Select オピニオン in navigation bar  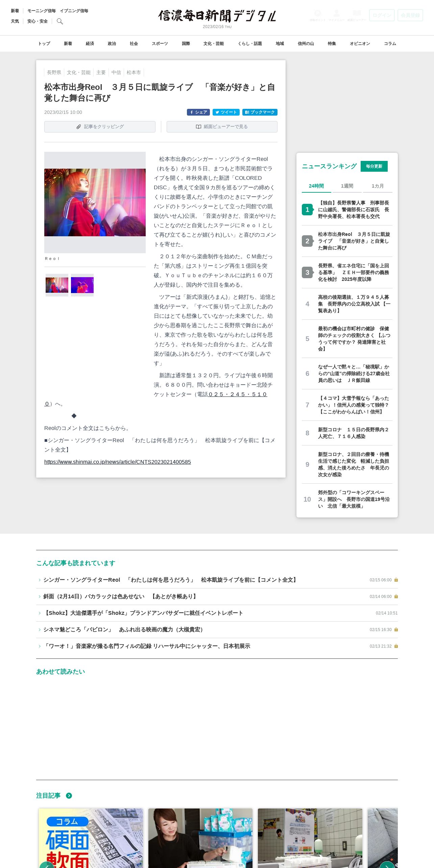360,44
